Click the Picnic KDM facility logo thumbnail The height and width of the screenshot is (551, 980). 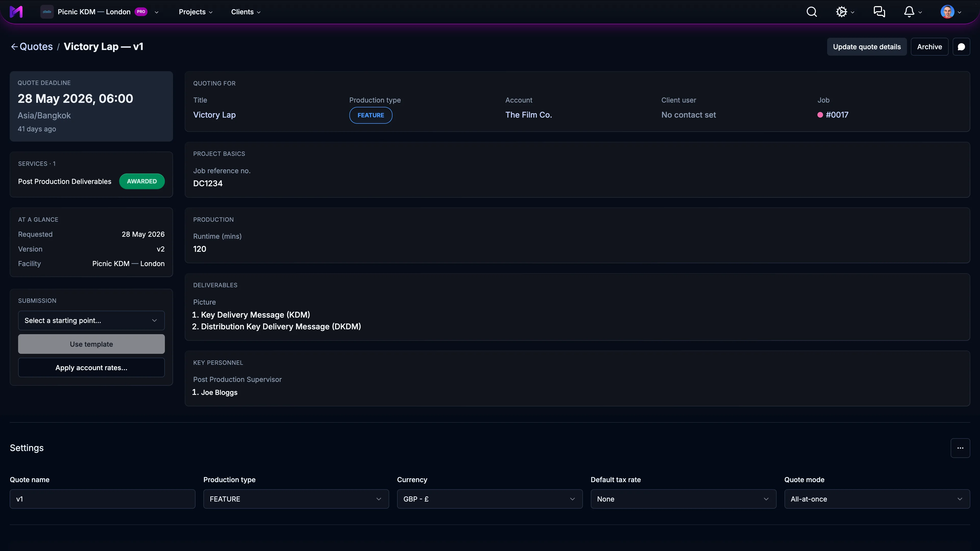[x=47, y=12]
